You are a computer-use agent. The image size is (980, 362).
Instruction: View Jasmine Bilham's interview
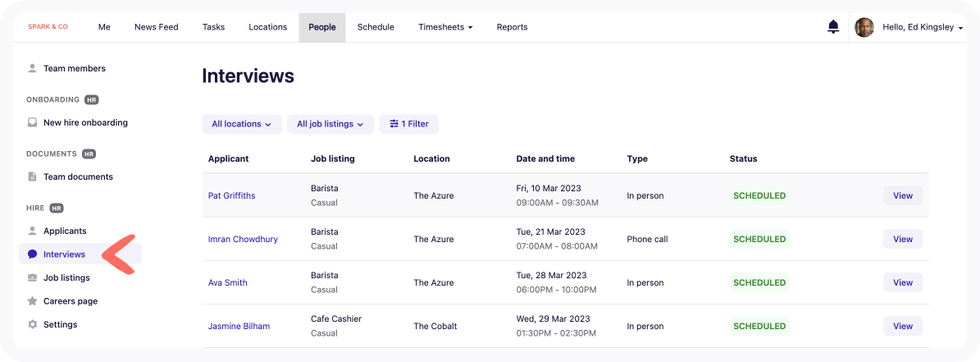[902, 326]
